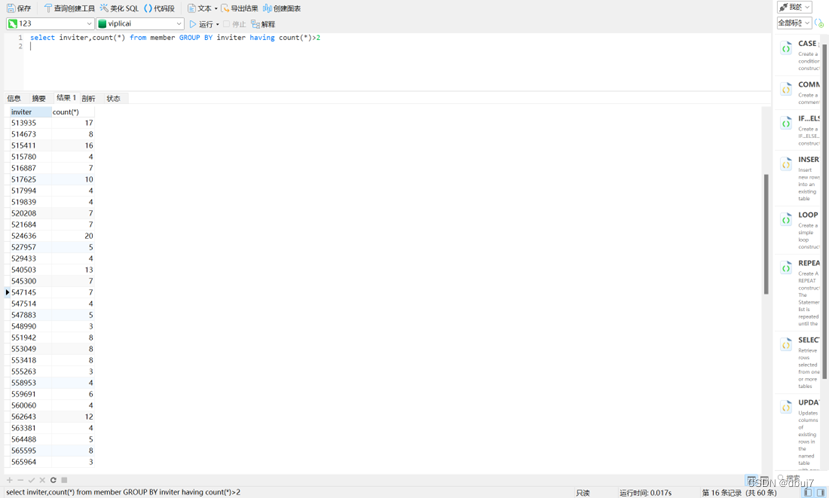Switch to the 剖析 tab
Viewport: 829px width, 498px height.
88,98
